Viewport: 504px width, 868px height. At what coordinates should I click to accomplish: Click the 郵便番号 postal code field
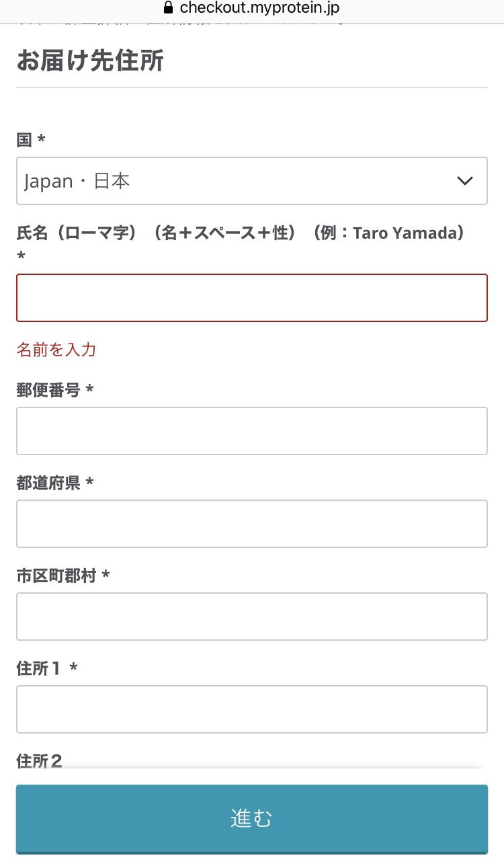click(251, 431)
